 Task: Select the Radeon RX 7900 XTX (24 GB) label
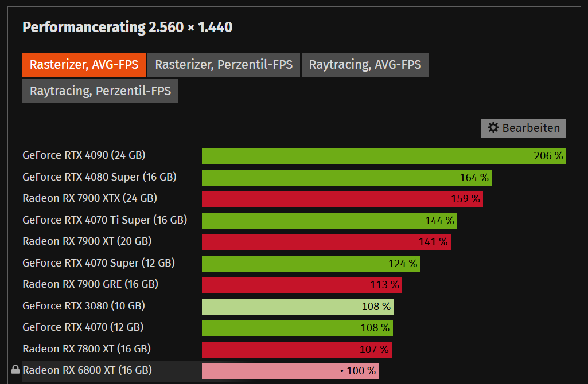click(x=89, y=198)
